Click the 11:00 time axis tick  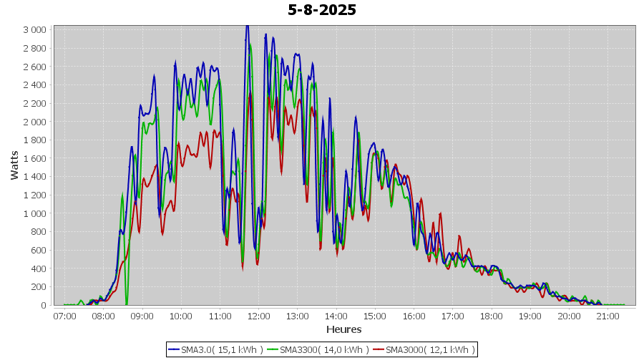[220, 316]
